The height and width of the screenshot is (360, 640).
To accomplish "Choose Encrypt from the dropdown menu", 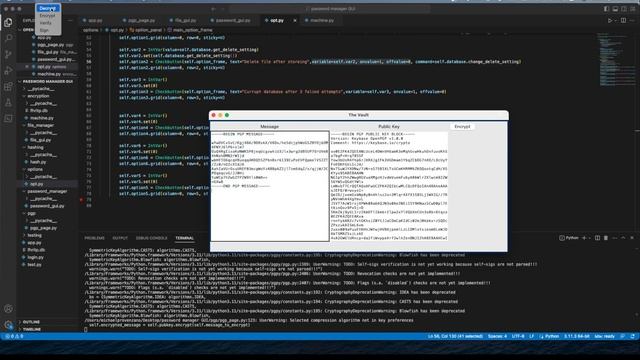I will [x=47, y=16].
